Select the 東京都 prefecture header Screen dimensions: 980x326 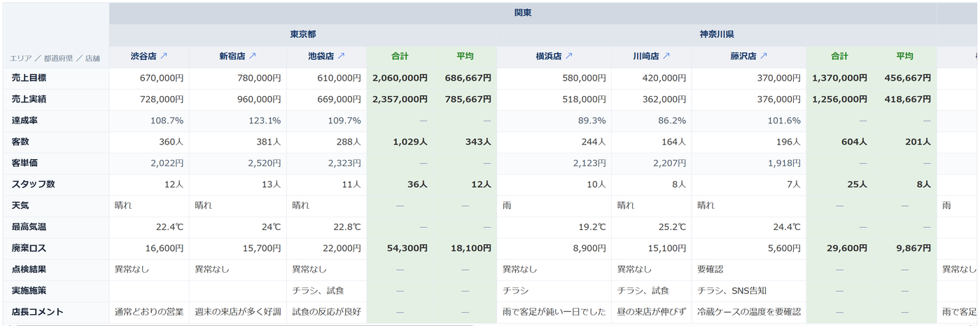point(303,34)
